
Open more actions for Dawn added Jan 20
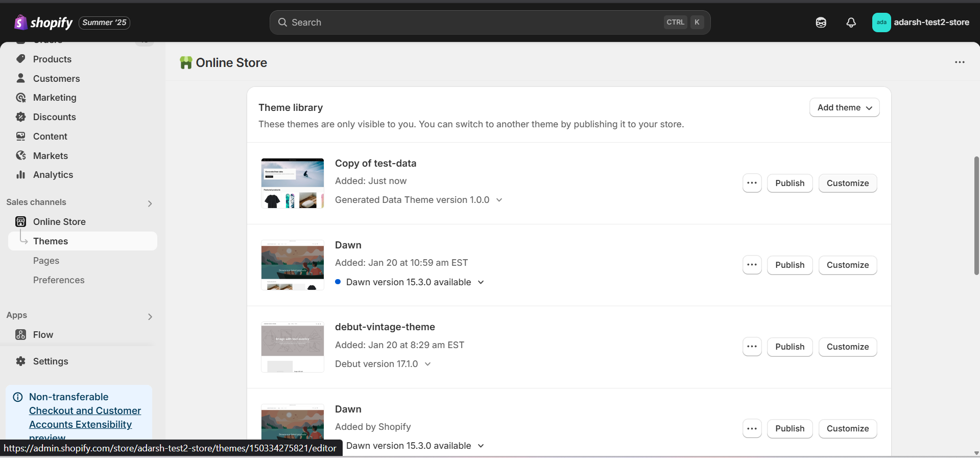point(752,265)
